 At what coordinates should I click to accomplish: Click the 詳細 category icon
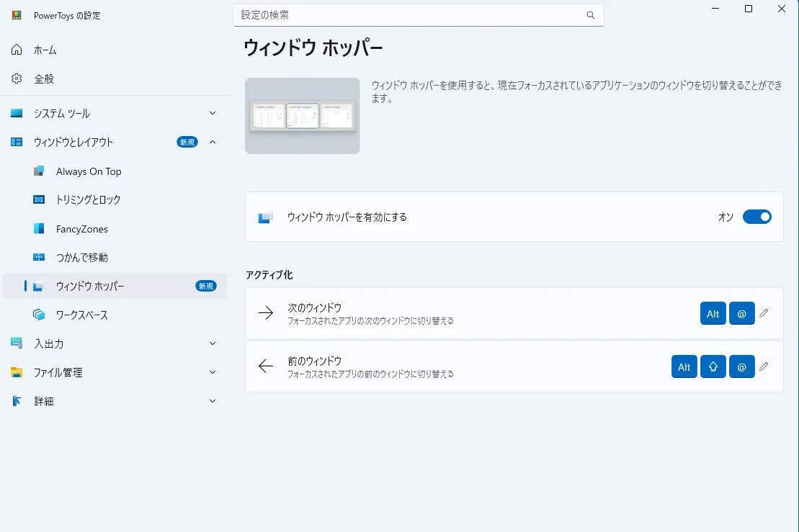(17, 401)
